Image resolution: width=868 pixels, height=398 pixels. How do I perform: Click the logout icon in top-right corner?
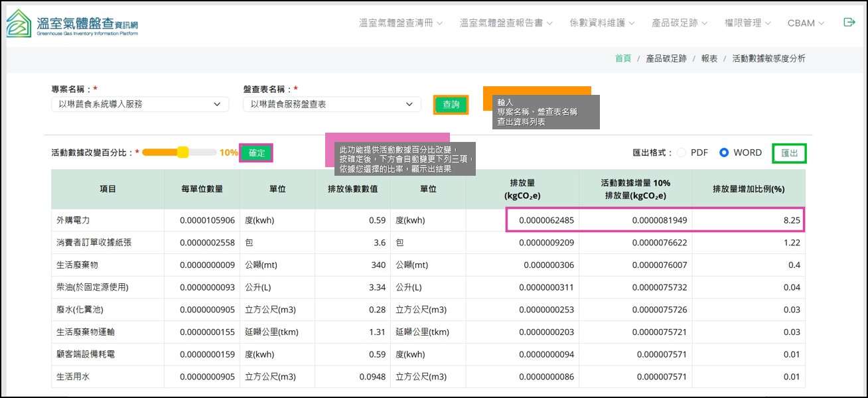click(x=849, y=23)
